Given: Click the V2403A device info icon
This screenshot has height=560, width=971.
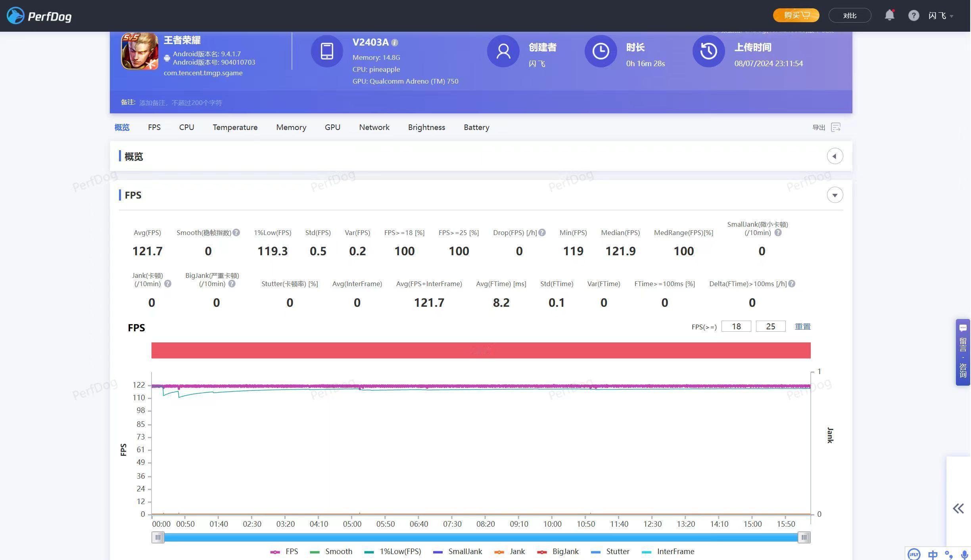Looking at the screenshot, I should (395, 42).
